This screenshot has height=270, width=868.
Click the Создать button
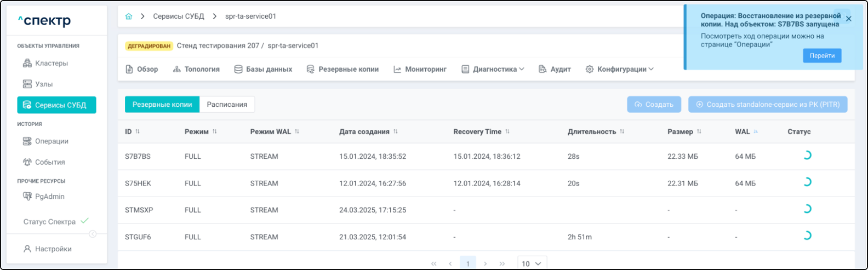tap(654, 105)
